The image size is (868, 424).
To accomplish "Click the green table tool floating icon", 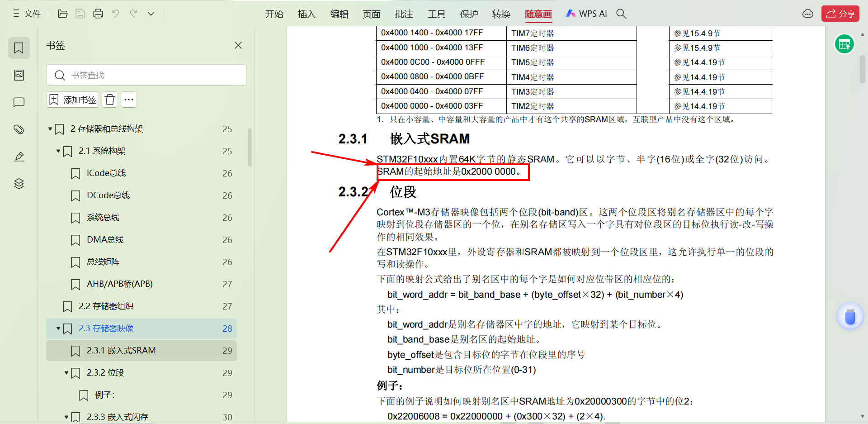I will point(844,44).
